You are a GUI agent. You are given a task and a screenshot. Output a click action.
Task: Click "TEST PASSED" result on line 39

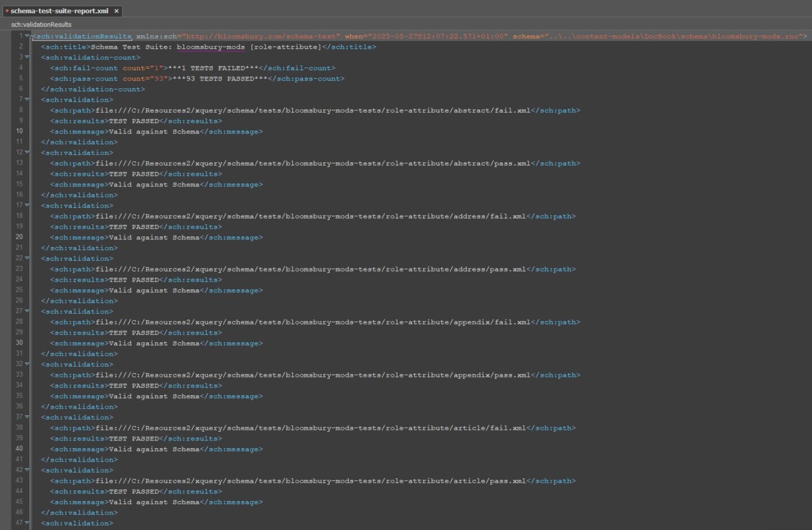point(134,439)
